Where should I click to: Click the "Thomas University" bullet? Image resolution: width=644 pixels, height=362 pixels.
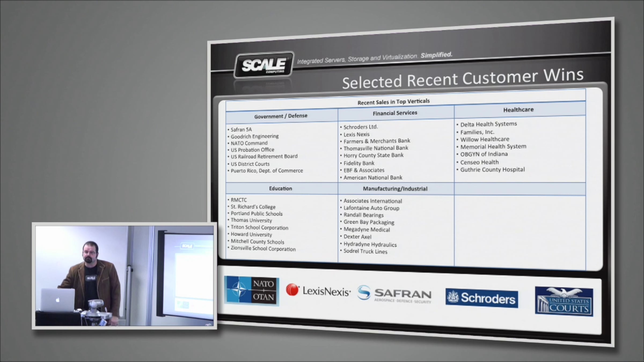(x=251, y=220)
